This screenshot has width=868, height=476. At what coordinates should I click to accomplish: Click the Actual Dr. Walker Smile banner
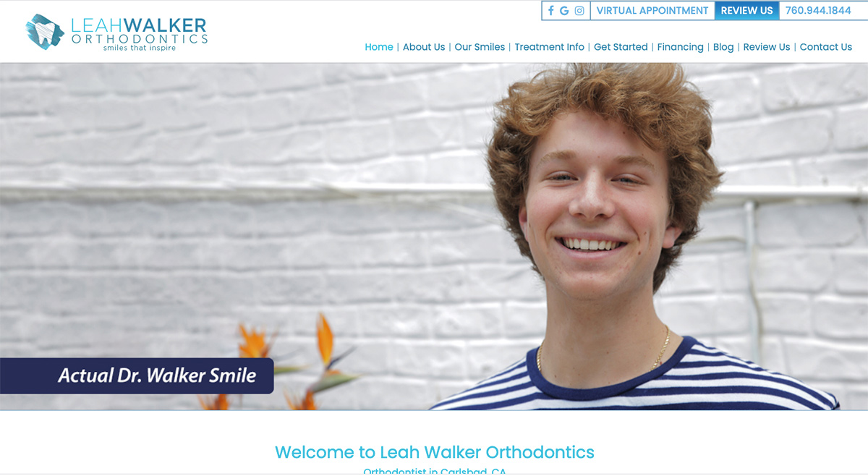pyautogui.click(x=137, y=376)
